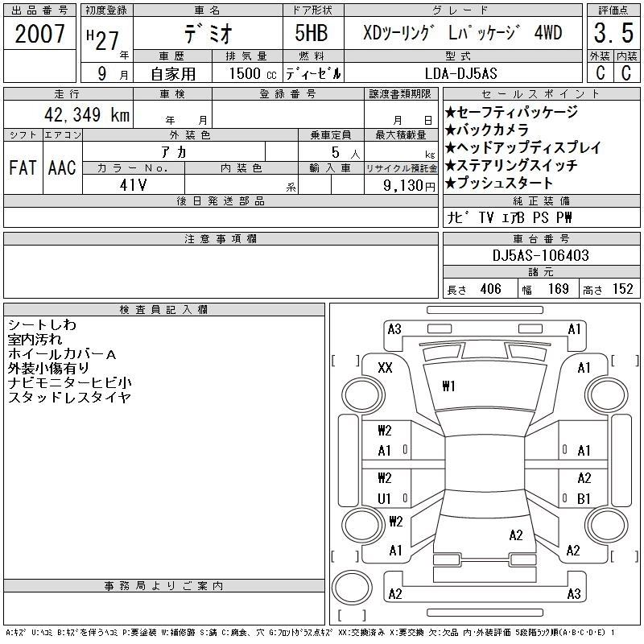
Task: Click the XX marker on car diagram
Action: point(385,367)
